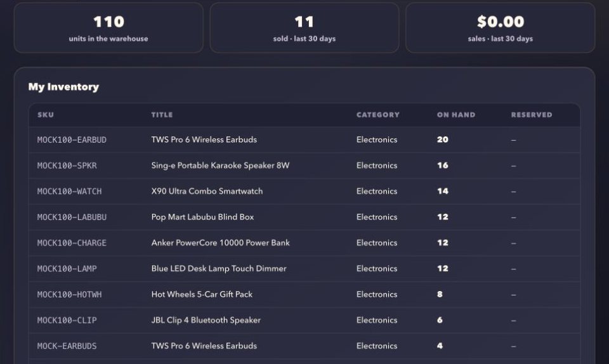609x364 pixels.
Task: Click on-hand value 4 for MOCK-EARBUDS
Action: [x=440, y=346]
